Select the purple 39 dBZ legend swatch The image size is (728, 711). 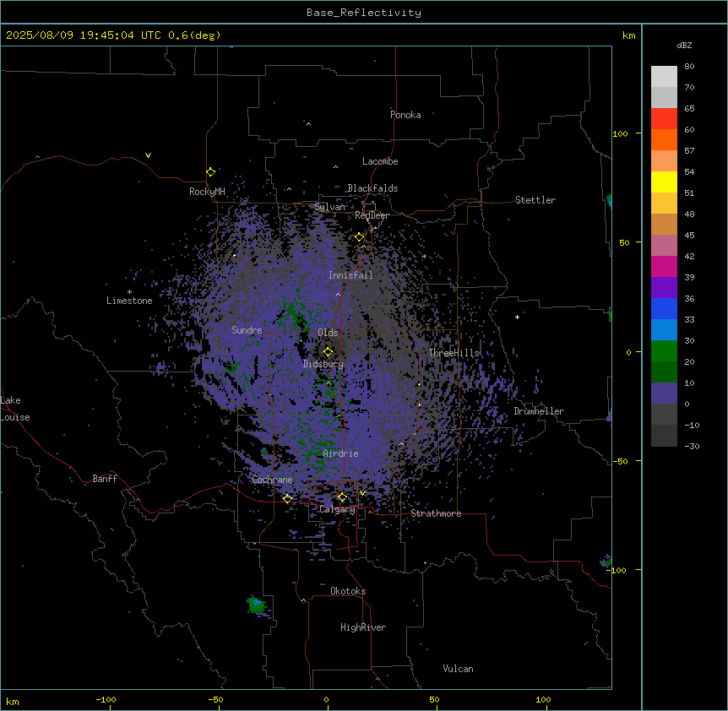pyautogui.click(x=664, y=287)
